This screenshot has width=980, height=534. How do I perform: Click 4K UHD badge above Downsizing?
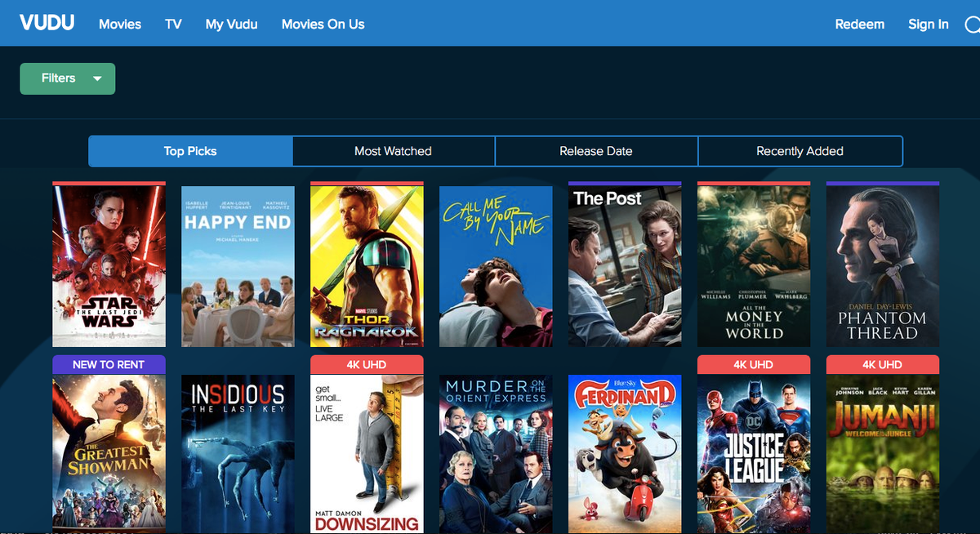(x=367, y=365)
